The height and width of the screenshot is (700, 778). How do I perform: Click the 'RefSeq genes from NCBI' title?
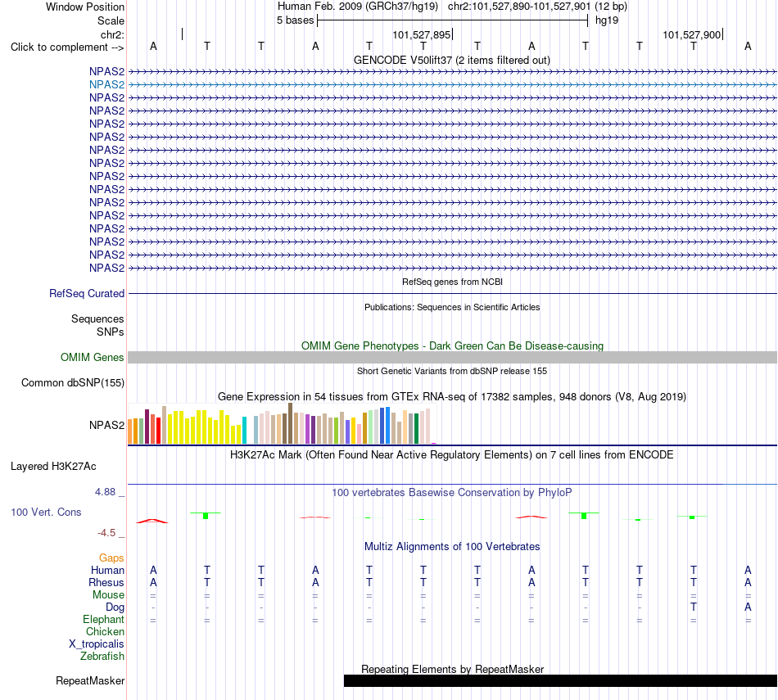coord(452,282)
